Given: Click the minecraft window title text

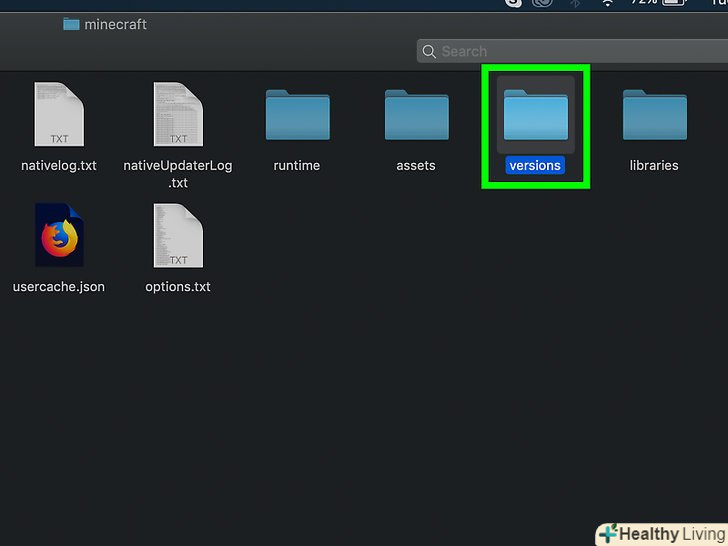Looking at the screenshot, I should (x=116, y=24).
